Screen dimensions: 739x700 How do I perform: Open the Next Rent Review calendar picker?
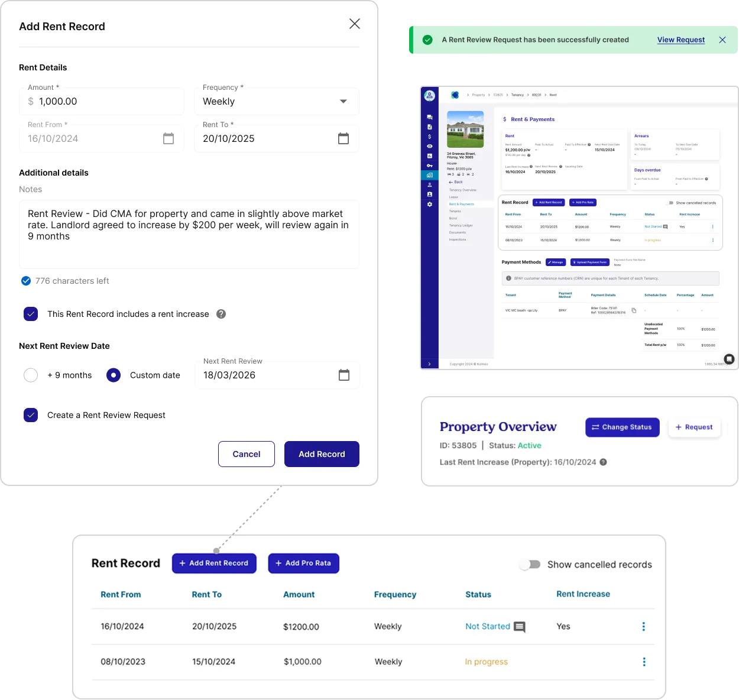[344, 375]
